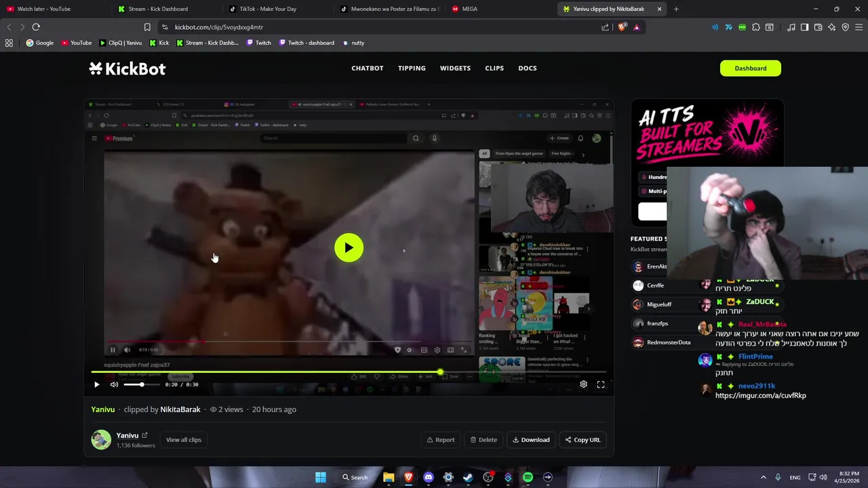Viewport: 868px width, 488px height.
Task: Switch to TikTok - Make Your Day tab
Action: click(x=268, y=9)
